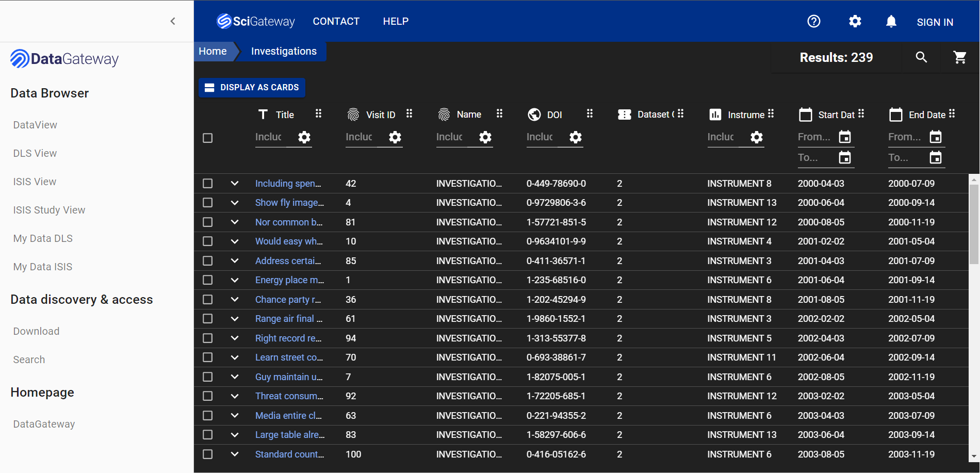Click the DISPLAY AS CARDS button
Screen dimensions: 980x473
click(x=252, y=88)
